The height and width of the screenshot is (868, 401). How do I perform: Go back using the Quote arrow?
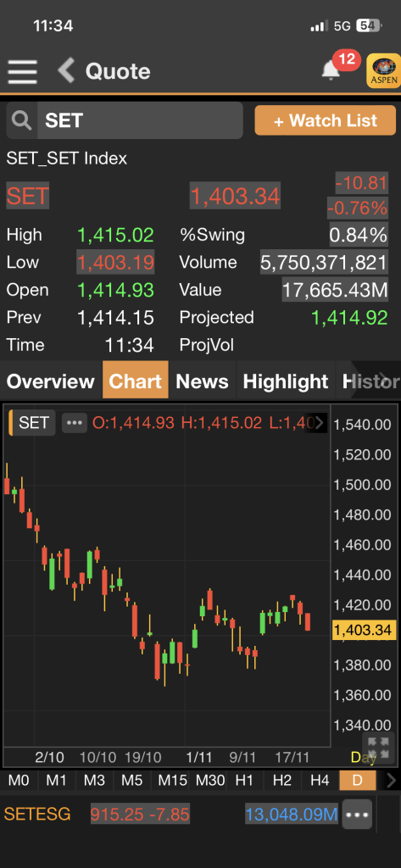pos(66,71)
